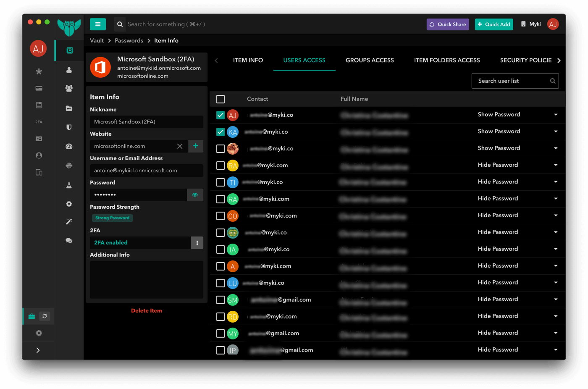Clear the microsoftonline.com website entry
The image size is (588, 389).
180,146
